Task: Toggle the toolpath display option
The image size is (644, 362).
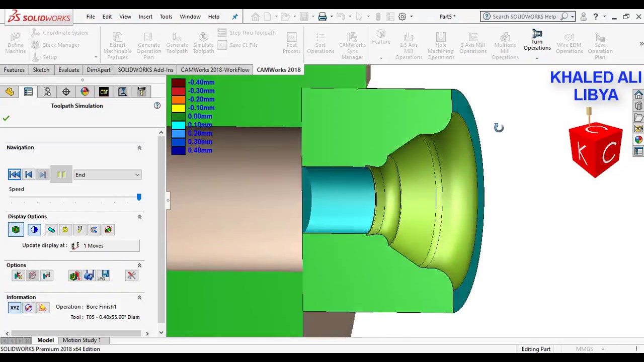Action: pos(51,230)
